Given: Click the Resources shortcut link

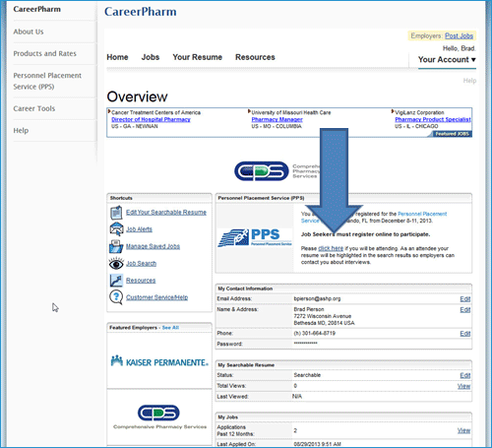Looking at the screenshot, I should 141,281.
